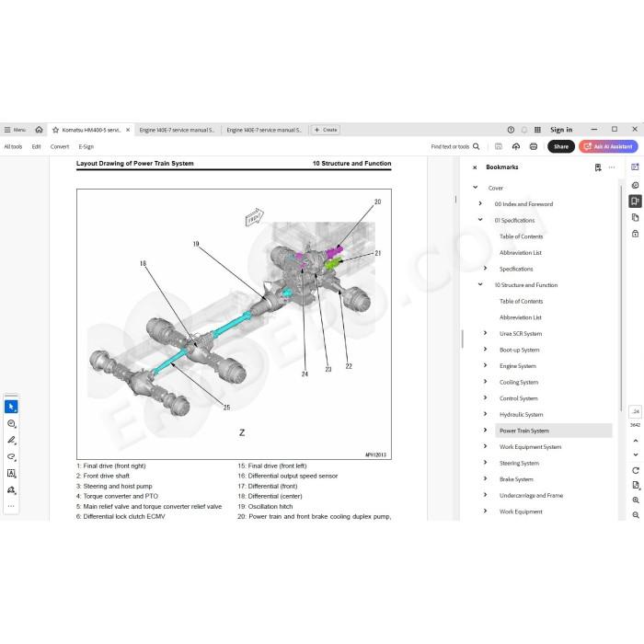644x644 pixels.
Task: Go to the Home icon
Action: click(x=39, y=130)
